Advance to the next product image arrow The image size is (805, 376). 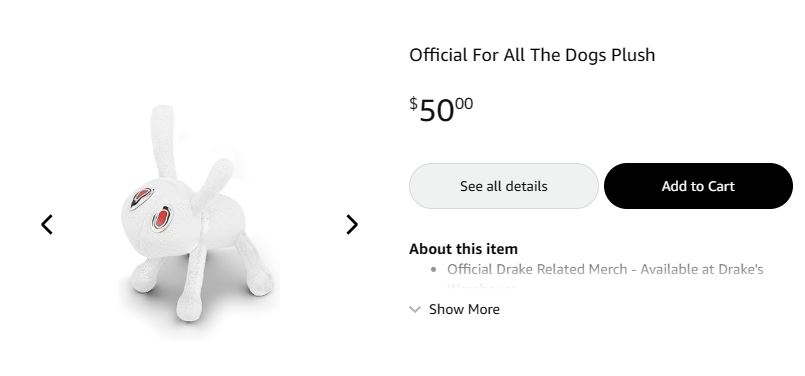coord(352,224)
